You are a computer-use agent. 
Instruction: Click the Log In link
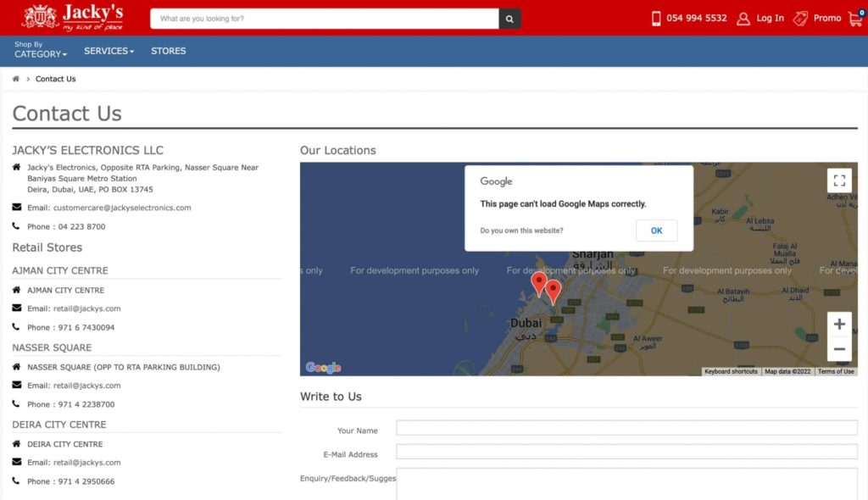point(770,19)
